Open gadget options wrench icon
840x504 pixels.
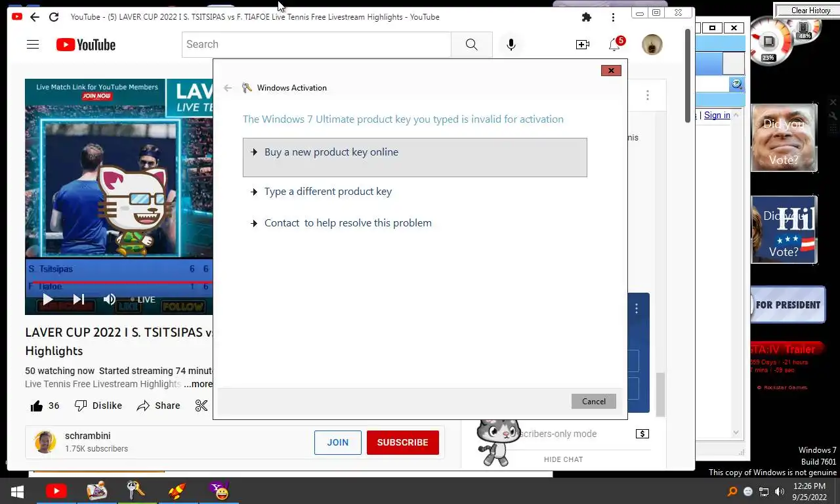click(x=833, y=115)
